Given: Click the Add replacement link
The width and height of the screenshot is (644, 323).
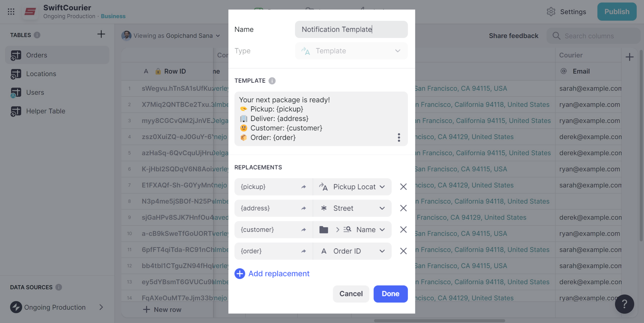Looking at the screenshot, I should pyautogui.click(x=279, y=274).
